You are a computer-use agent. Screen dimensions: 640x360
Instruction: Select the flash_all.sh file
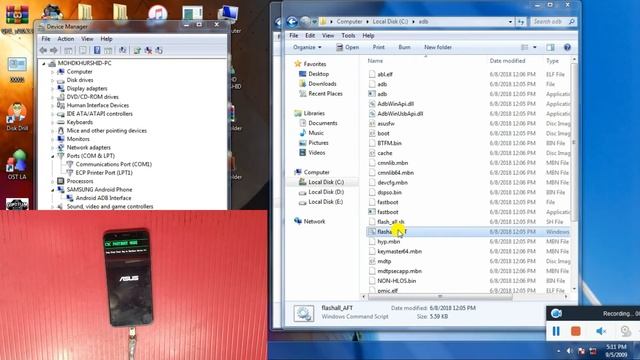point(391,222)
